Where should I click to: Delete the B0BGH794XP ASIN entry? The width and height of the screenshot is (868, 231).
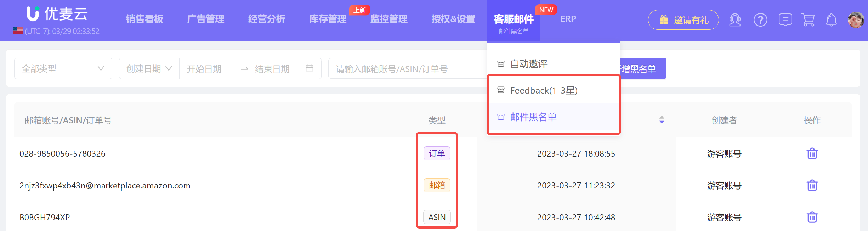click(812, 217)
